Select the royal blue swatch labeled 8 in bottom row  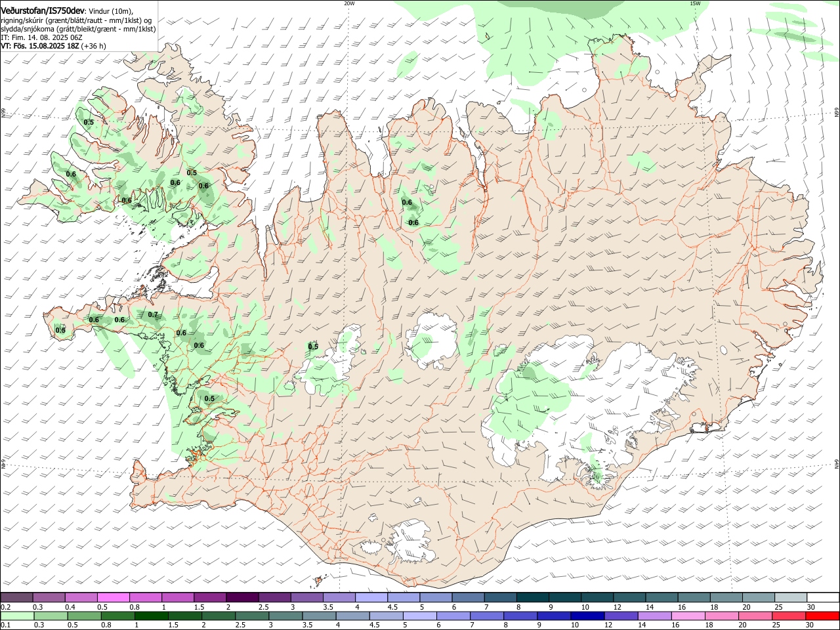pos(520,616)
